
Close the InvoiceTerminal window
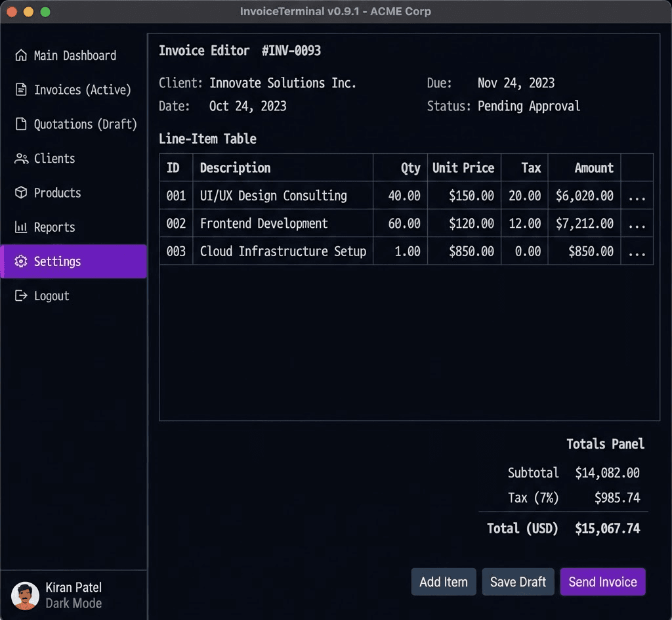click(x=12, y=12)
